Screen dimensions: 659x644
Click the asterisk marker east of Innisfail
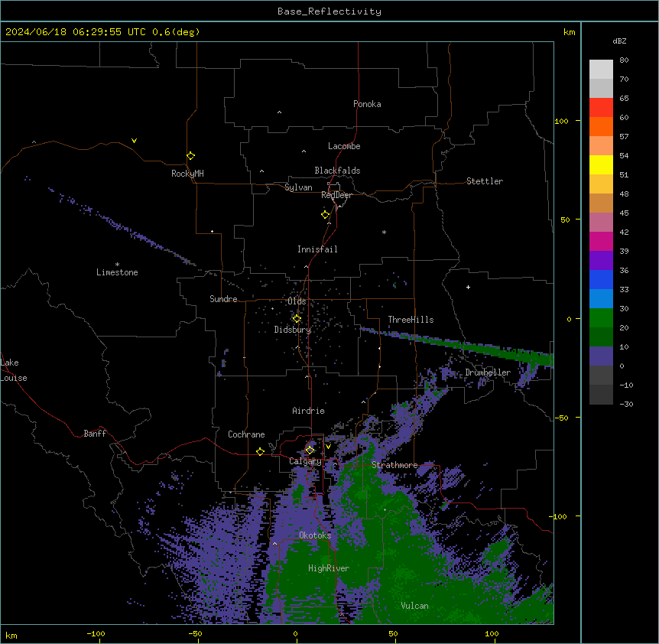[x=384, y=232]
